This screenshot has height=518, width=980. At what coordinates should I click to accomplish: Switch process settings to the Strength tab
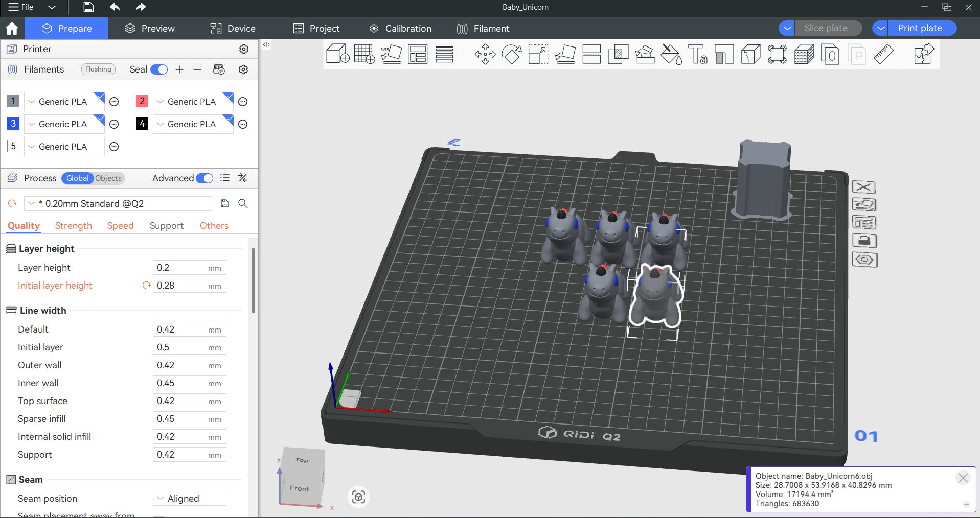(x=73, y=225)
